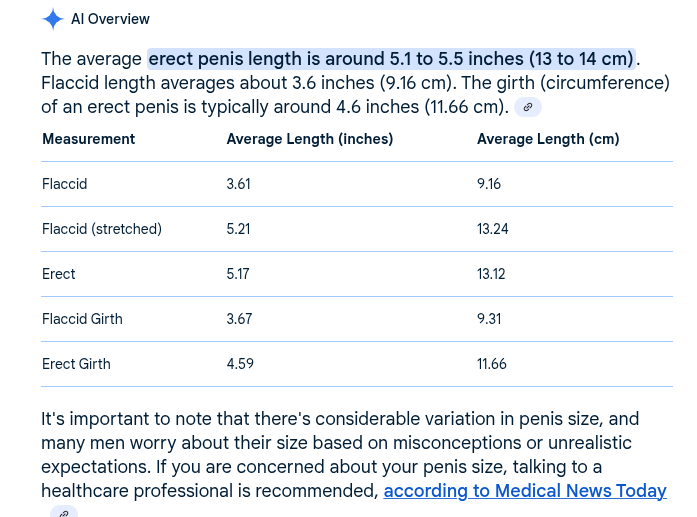697x517 pixels.
Task: Click the Average Length (inches) column header
Action: pyautogui.click(x=310, y=139)
